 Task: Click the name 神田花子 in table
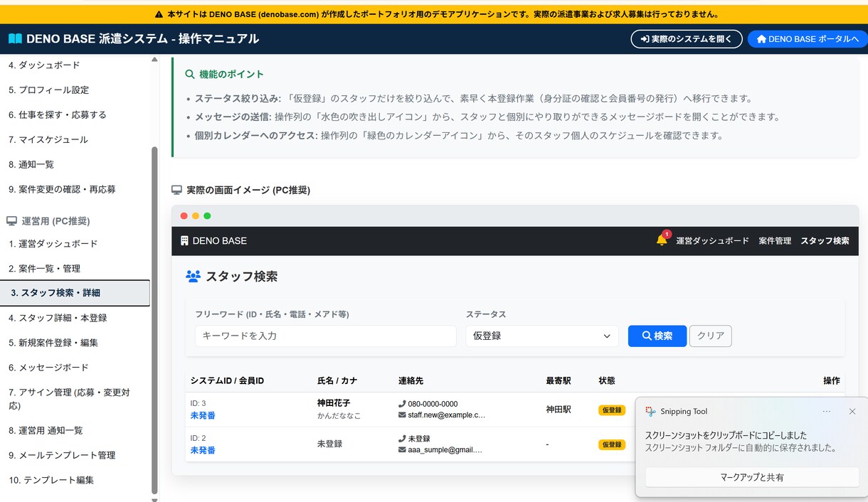[334, 403]
